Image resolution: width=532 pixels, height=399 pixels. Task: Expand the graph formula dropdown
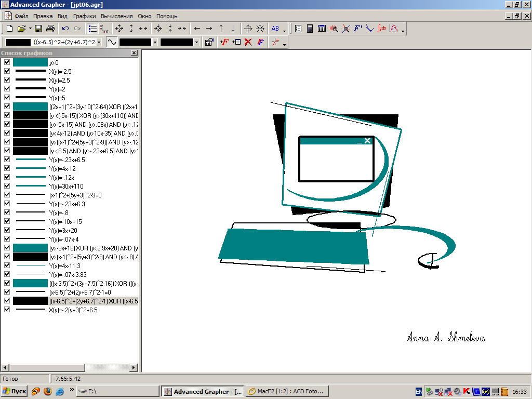pos(100,42)
